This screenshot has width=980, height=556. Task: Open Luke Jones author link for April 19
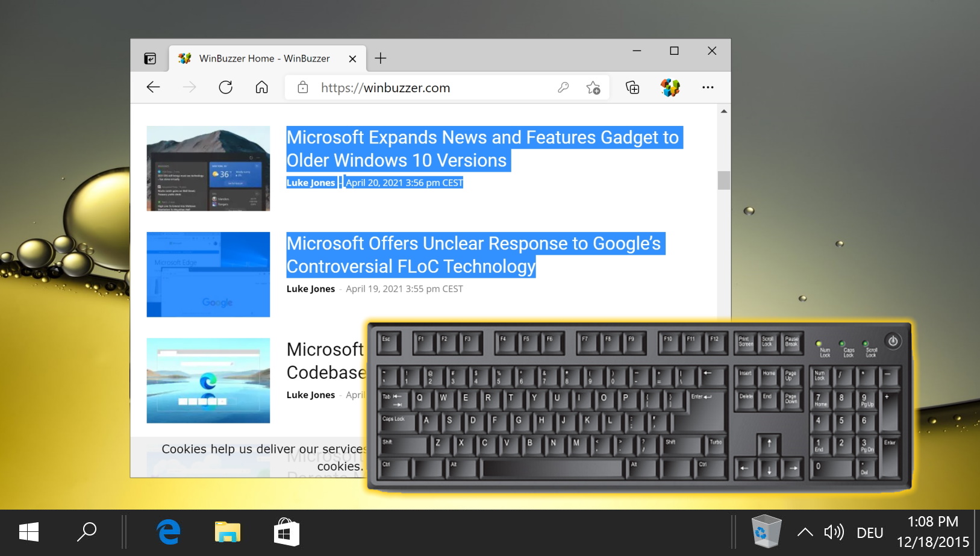[311, 289]
